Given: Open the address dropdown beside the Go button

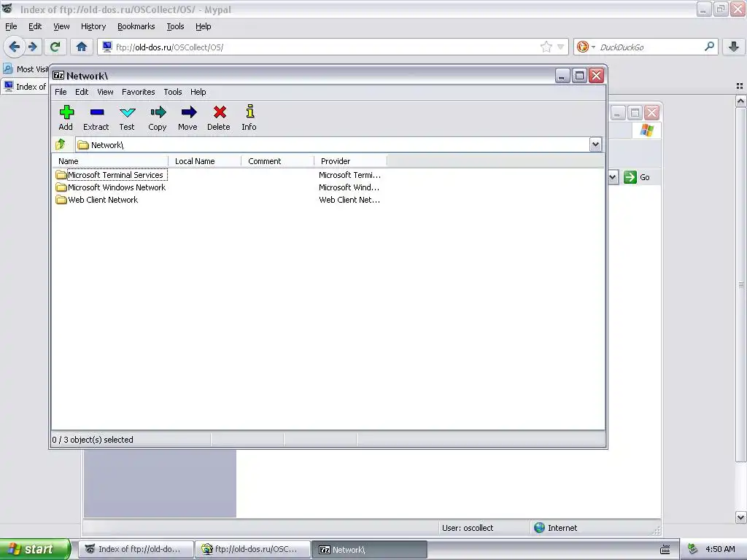Looking at the screenshot, I should (613, 177).
